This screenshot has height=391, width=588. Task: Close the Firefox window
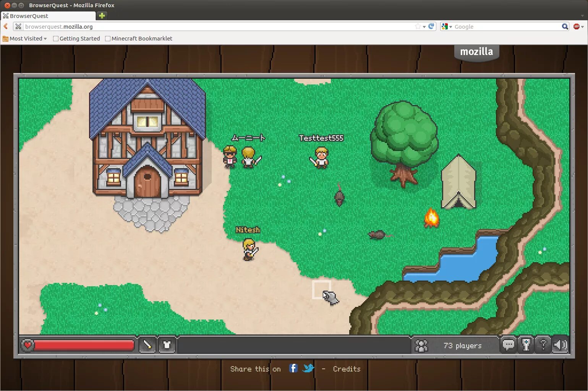(x=7, y=5)
